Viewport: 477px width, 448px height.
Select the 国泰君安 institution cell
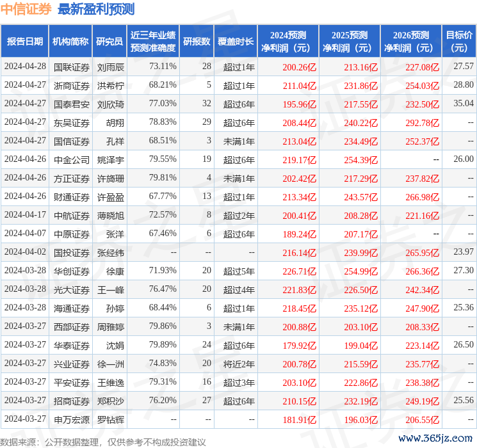72,104
